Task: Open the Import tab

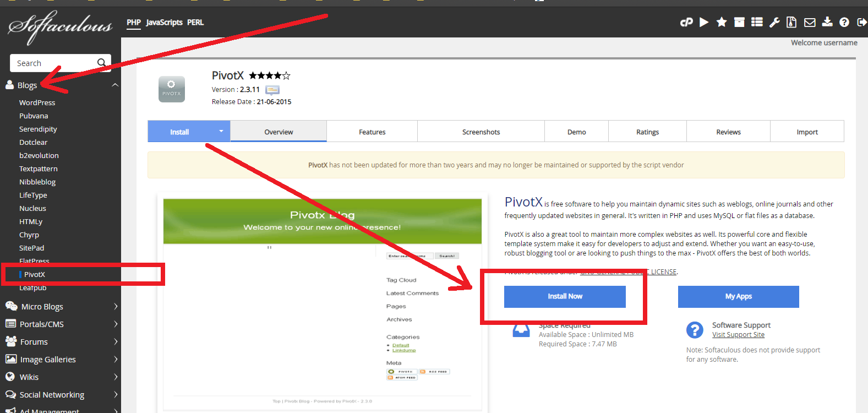Action: (807, 132)
